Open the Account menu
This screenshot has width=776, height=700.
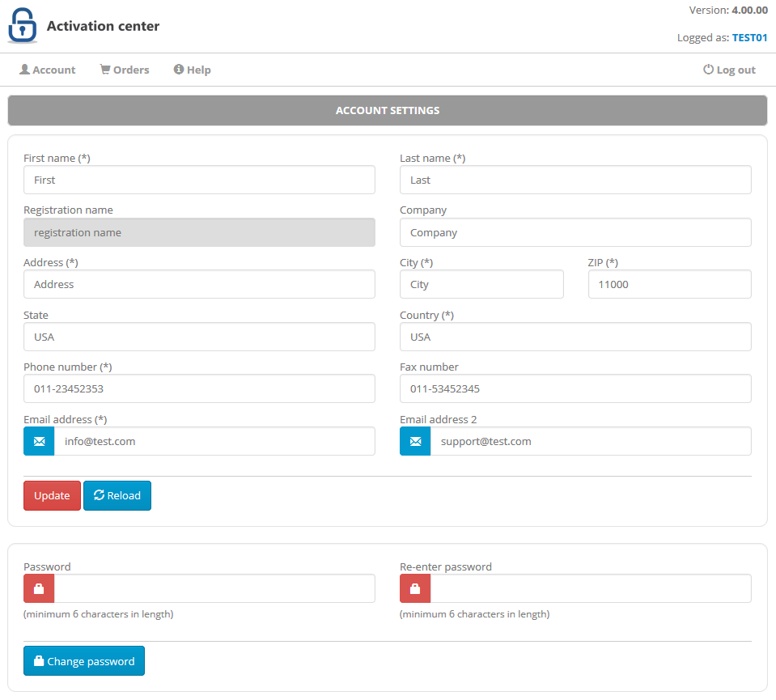pos(48,70)
